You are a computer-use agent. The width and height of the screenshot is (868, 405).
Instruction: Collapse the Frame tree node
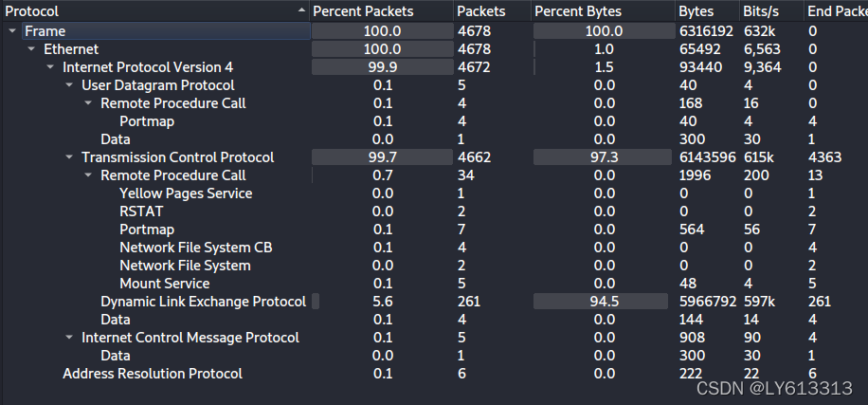12,31
